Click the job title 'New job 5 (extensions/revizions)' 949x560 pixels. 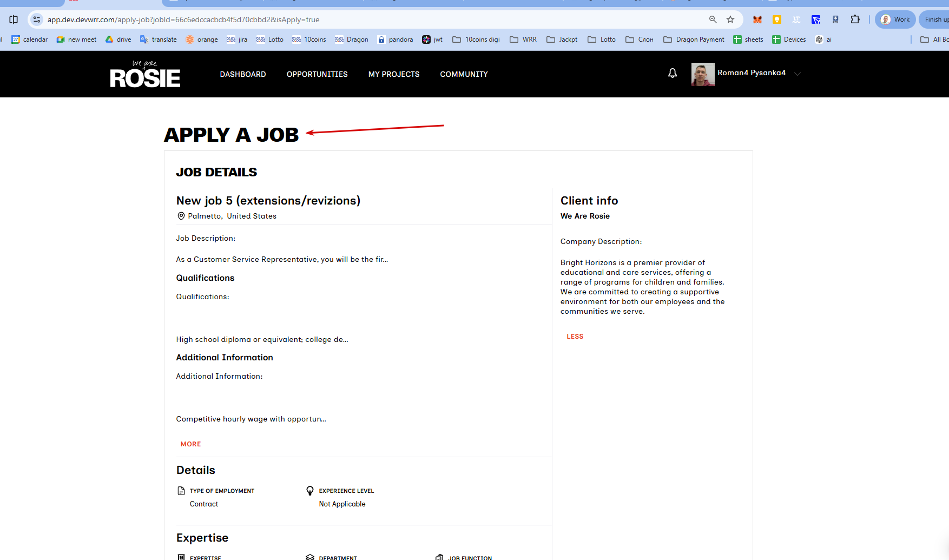pyautogui.click(x=268, y=201)
